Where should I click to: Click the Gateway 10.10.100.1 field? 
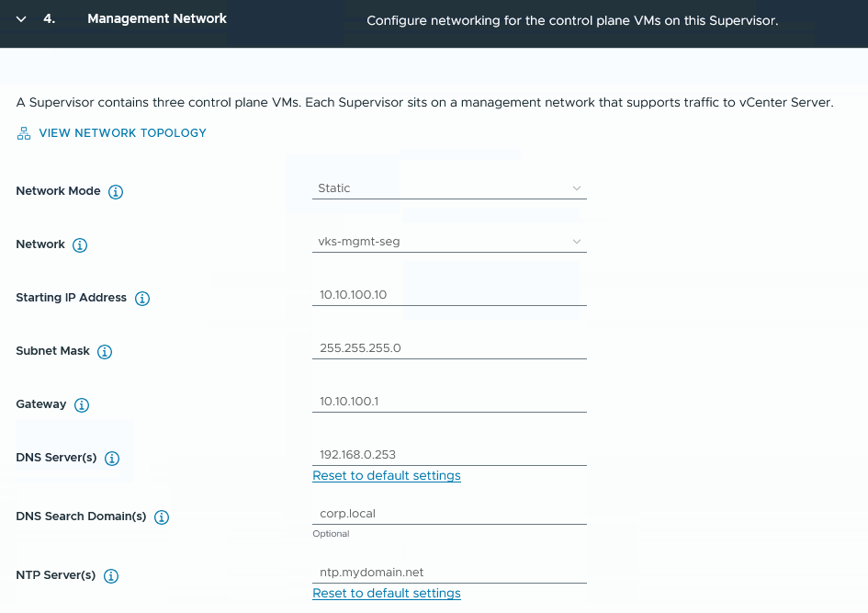(x=449, y=401)
